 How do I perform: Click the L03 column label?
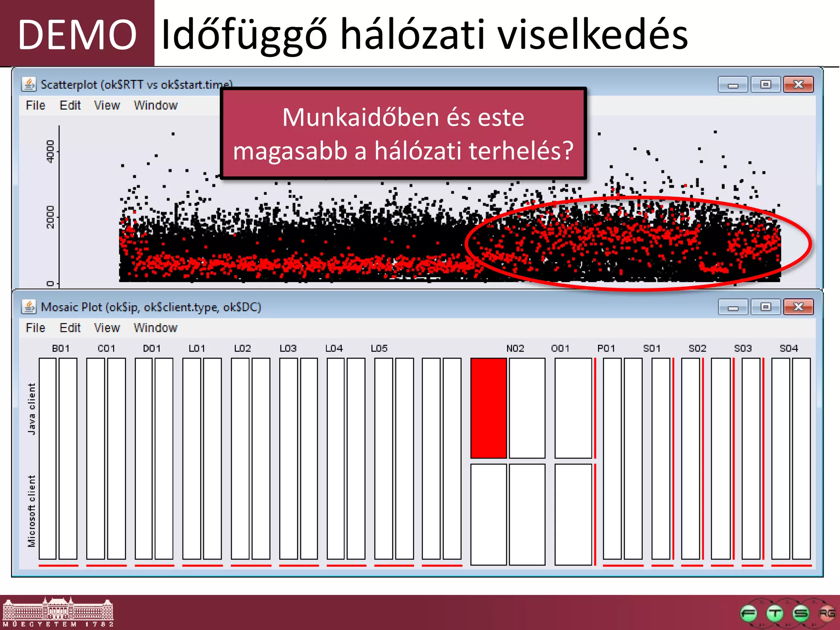point(288,348)
